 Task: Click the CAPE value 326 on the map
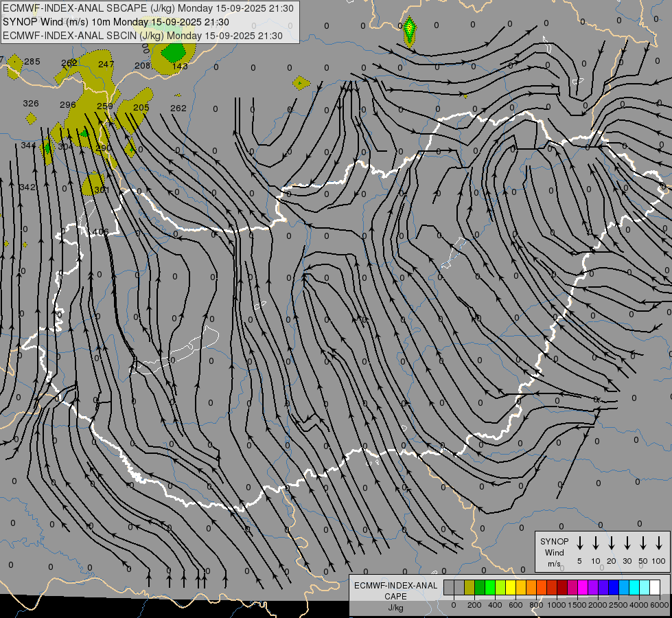click(30, 104)
